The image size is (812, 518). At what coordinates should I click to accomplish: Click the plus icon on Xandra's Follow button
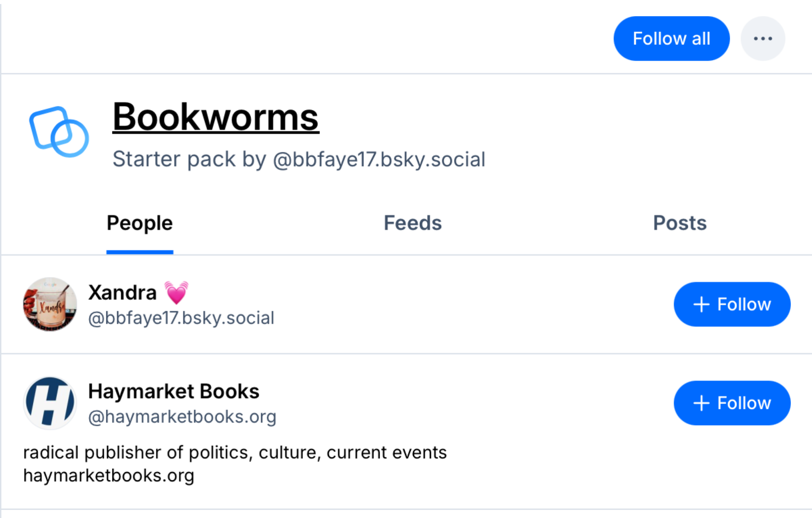pos(701,304)
